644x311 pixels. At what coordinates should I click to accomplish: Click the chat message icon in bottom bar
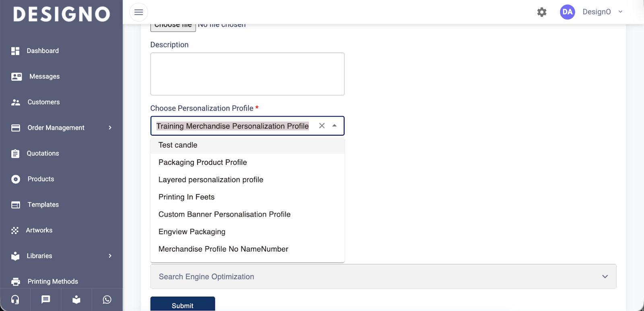tap(46, 300)
